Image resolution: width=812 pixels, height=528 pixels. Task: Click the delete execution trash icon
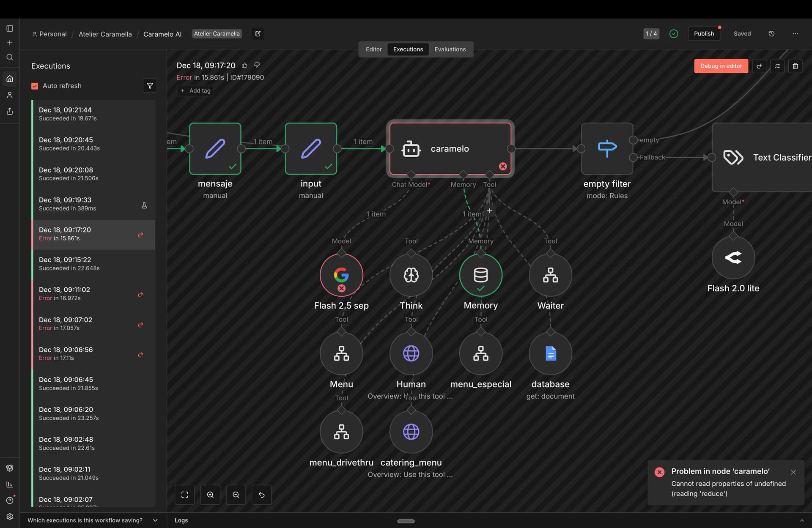click(795, 66)
